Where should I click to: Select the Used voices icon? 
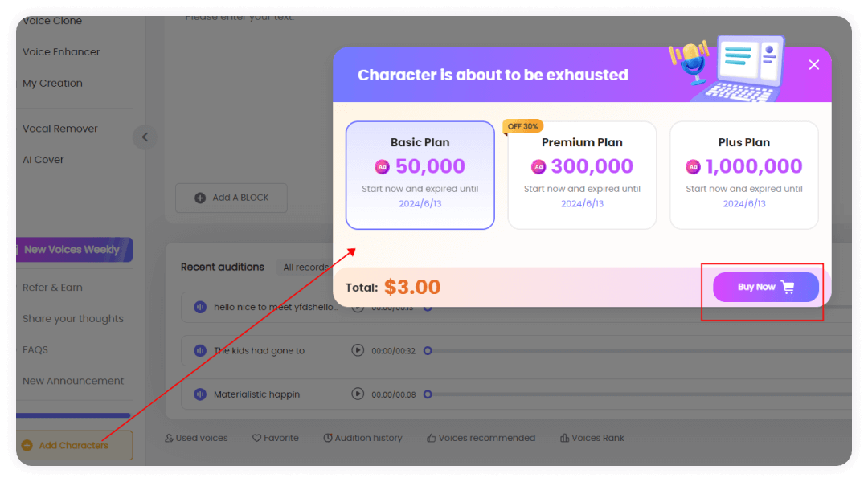click(170, 438)
